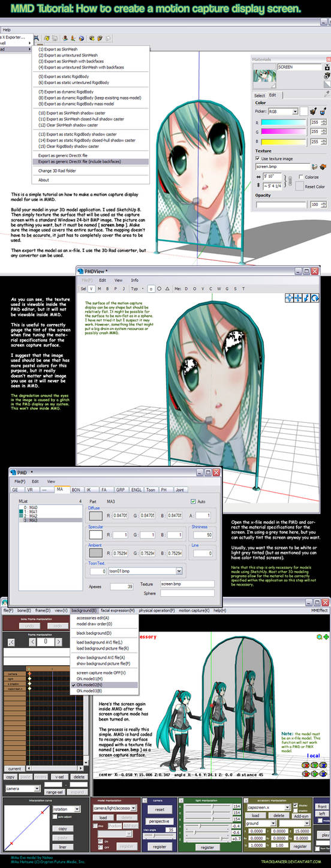Toggle the M button in PMDView Sel bar
This screenshot has width=331, height=868.
(x=100, y=289)
